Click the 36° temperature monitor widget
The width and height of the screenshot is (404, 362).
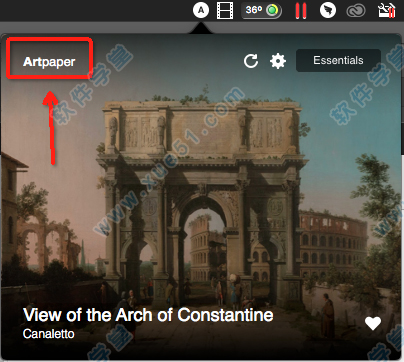point(262,10)
